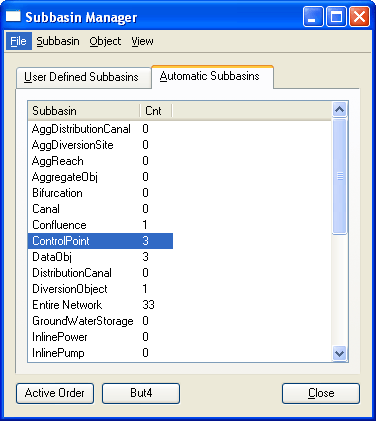The height and width of the screenshot is (421, 376).
Task: Click the count 33 for Entire Network
Action: (149, 305)
